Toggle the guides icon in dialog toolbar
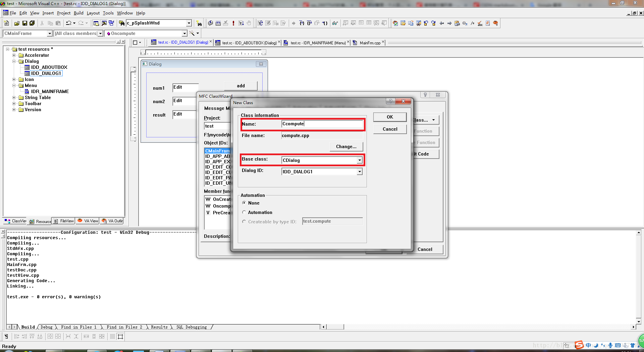The height and width of the screenshot is (352, 644). [120, 336]
